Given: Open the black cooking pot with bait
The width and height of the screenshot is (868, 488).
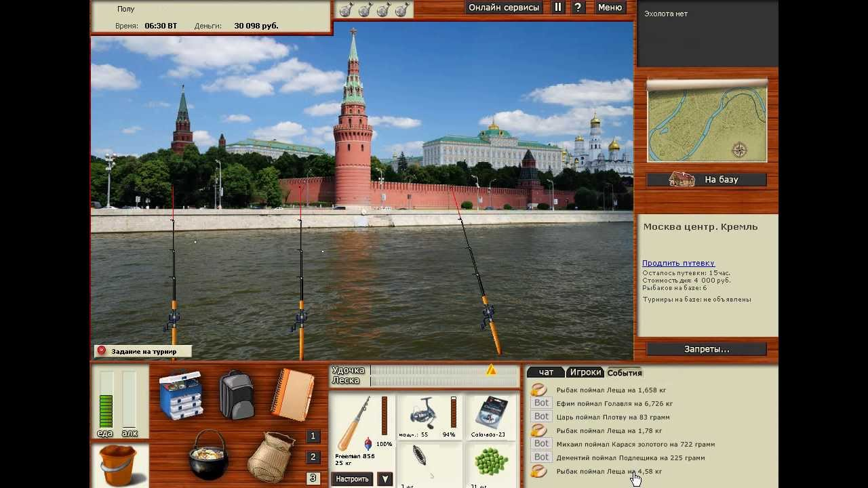Looking at the screenshot, I should (x=208, y=455).
